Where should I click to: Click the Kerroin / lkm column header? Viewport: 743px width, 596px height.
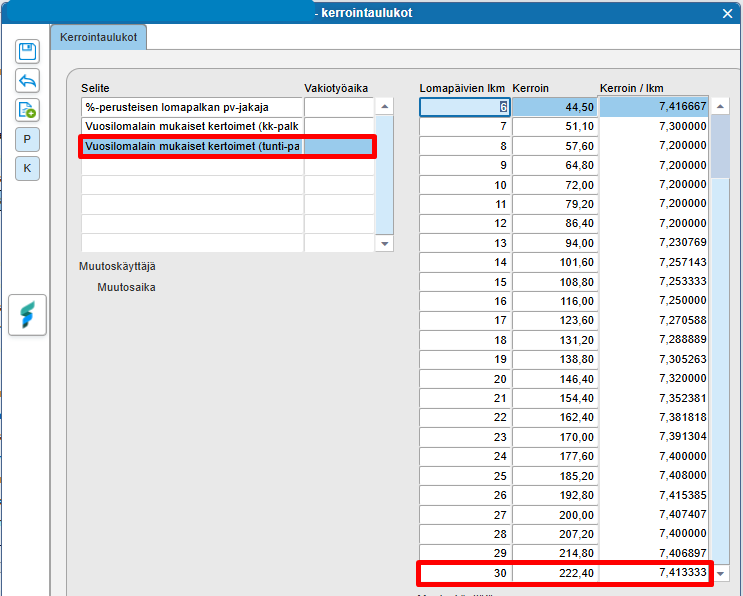coord(631,88)
